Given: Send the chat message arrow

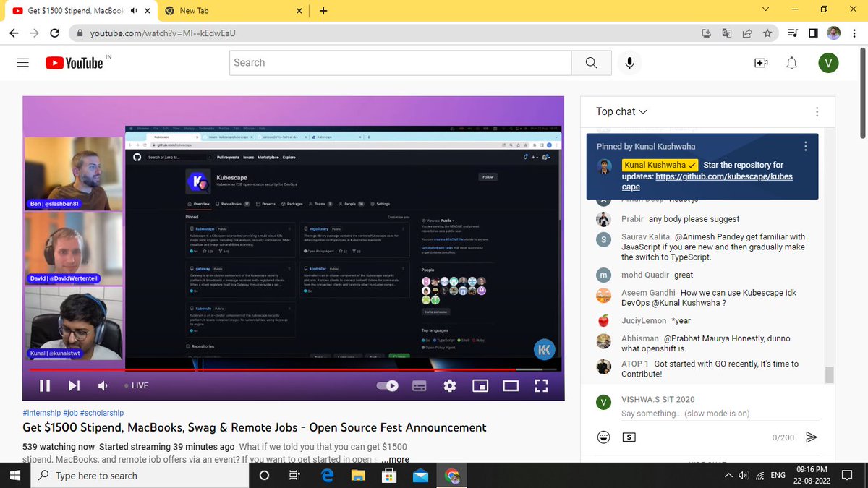Looking at the screenshot, I should tap(812, 437).
